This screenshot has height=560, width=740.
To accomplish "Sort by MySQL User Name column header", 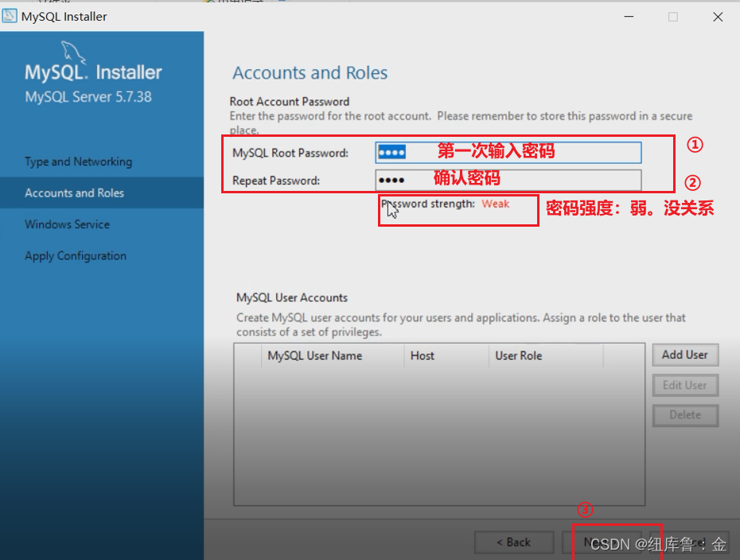I will click(333, 356).
